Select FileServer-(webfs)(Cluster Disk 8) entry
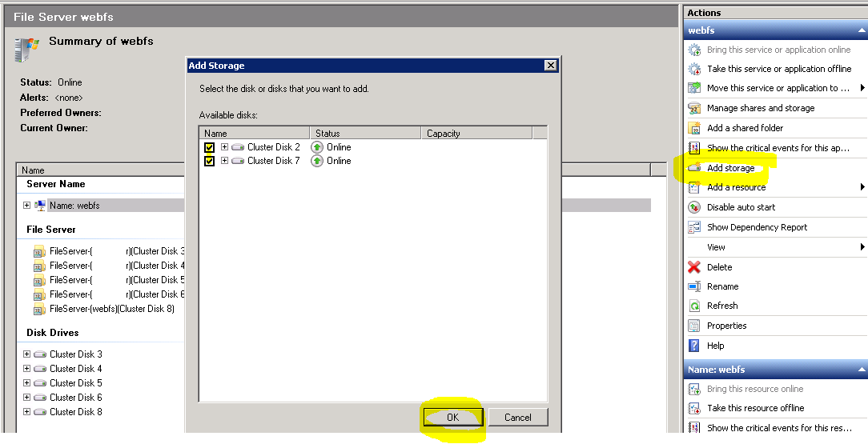The image size is (868, 444). [x=112, y=309]
